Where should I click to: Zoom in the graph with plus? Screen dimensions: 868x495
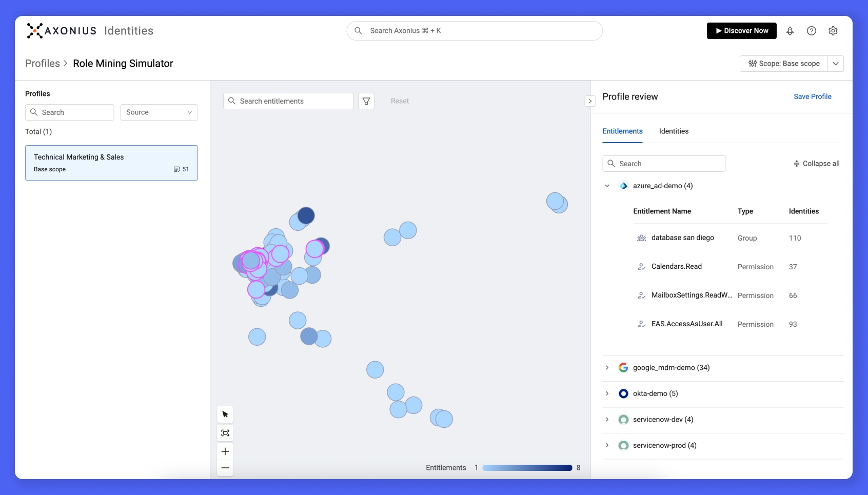(x=225, y=451)
